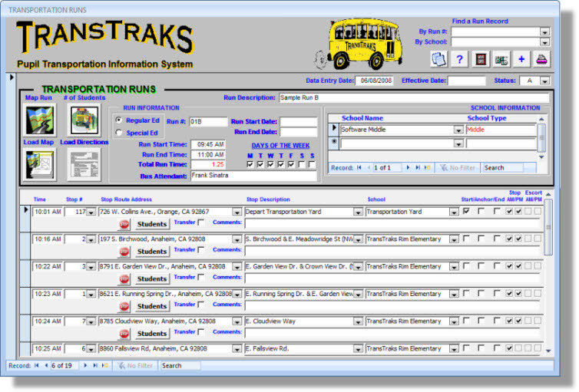Enable Transfer checkbox for 197 S. Birchwood stop

201,250
